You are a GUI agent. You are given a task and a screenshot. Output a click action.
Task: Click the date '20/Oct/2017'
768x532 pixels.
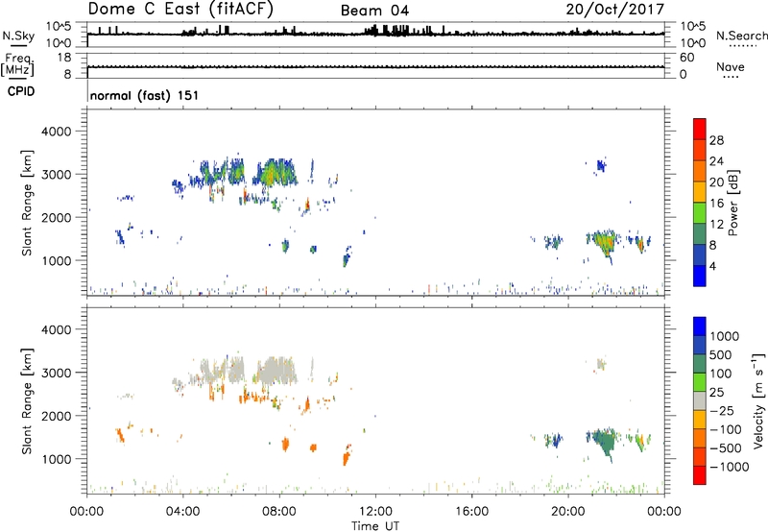[x=615, y=10]
